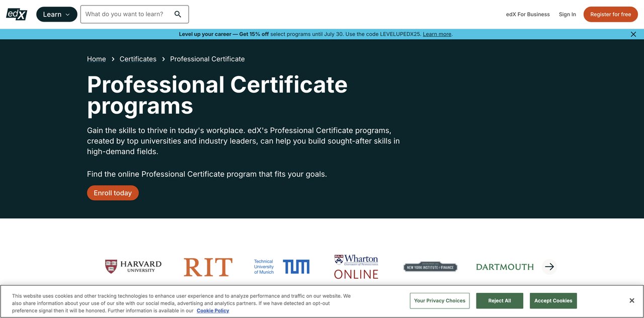The height and width of the screenshot is (318, 644).
Task: Expand the Learn dropdown menu
Action: 56,14
